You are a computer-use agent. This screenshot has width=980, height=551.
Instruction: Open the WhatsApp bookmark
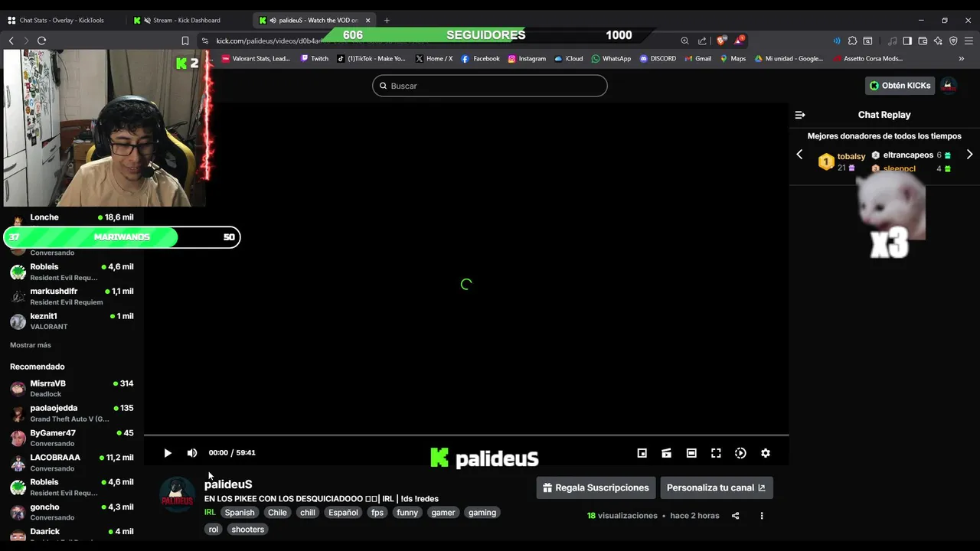click(611, 58)
